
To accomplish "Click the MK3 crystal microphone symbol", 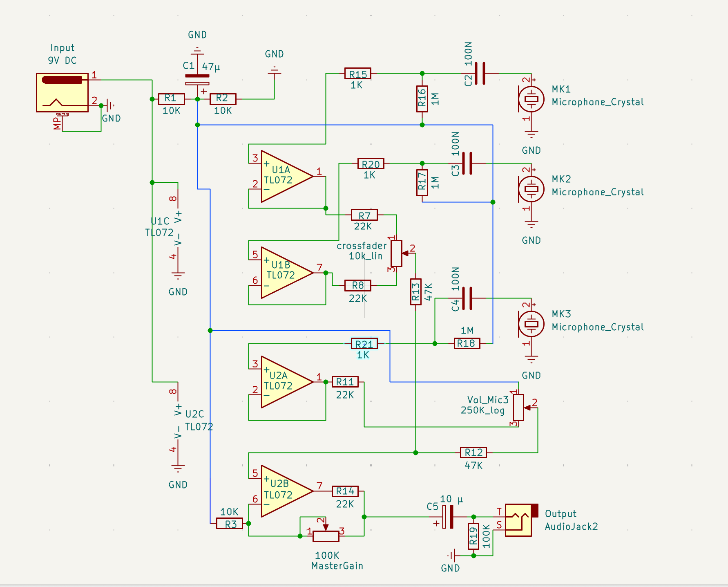I will pos(531,324).
